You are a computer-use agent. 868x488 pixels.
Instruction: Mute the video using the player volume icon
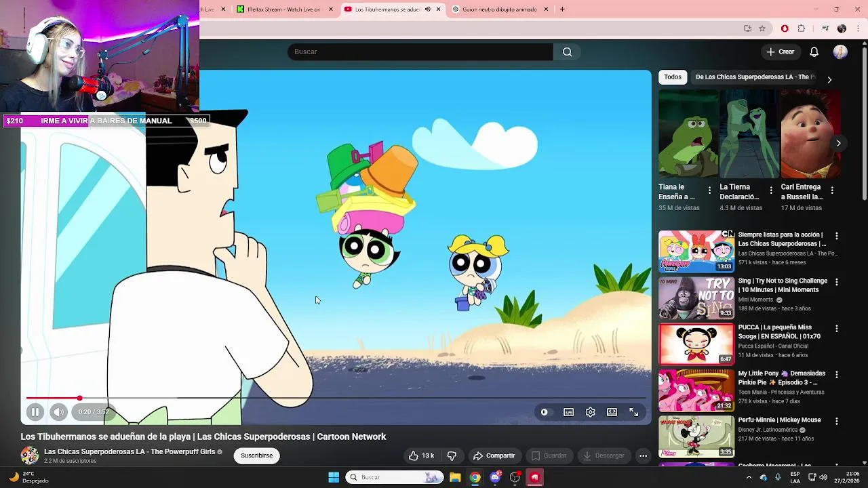coord(58,411)
